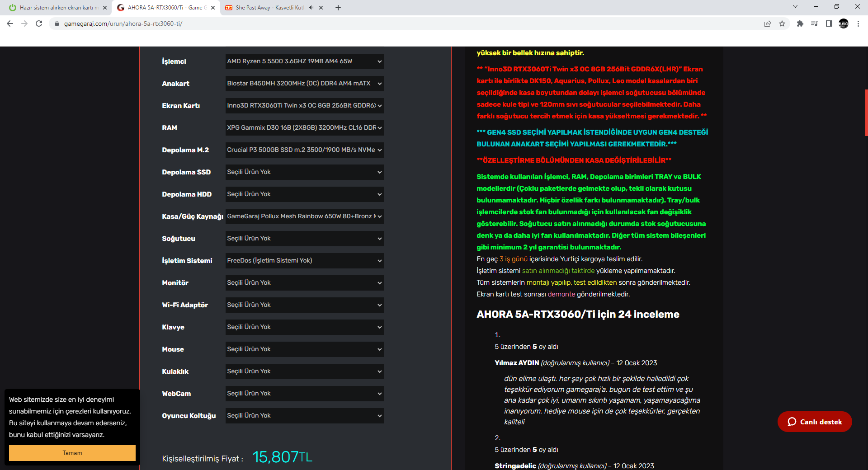Accept cookies with Tamam button

tap(72, 453)
